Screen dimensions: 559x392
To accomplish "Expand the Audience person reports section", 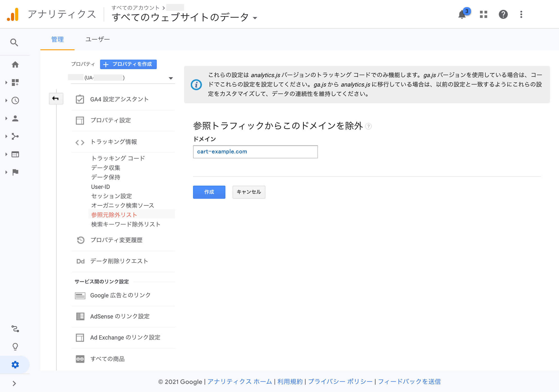I will coord(15,118).
